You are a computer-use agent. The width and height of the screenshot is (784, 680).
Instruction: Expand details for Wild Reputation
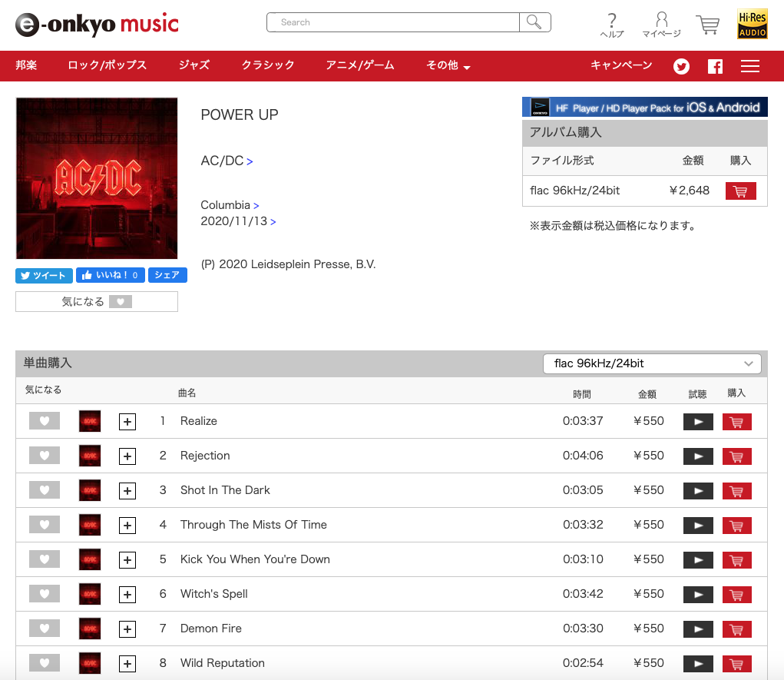[x=127, y=664]
